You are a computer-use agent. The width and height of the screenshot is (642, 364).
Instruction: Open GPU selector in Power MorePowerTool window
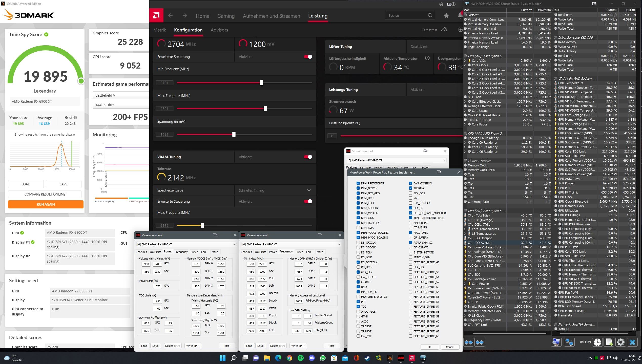(x=186, y=244)
